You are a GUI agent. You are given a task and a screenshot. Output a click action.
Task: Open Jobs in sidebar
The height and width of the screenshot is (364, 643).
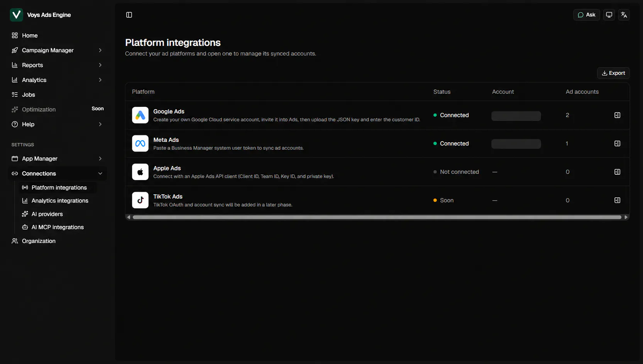click(x=57, y=95)
